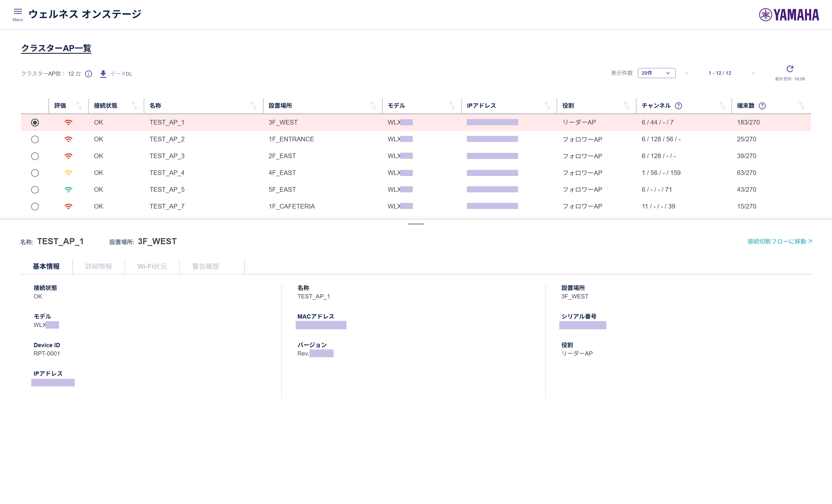Click the yellow Wi-Fi rating icon for TEST_AP_4
This screenshot has width=832, height=504.
coord(68,173)
